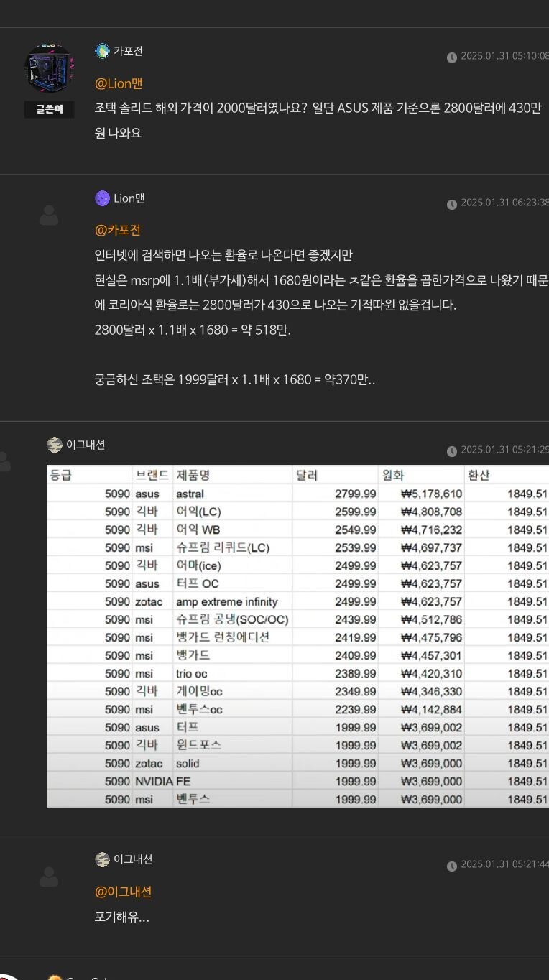549x980 pixels.
Task: Click the 환산 column header
Action: pos(479,475)
